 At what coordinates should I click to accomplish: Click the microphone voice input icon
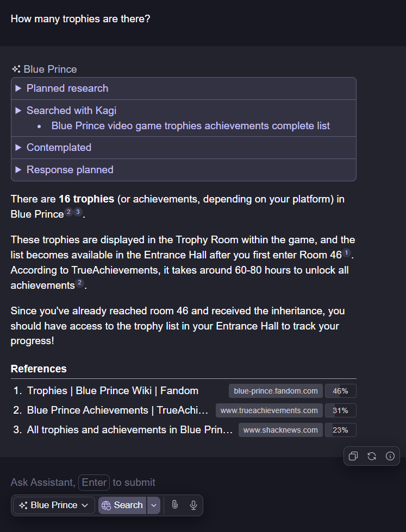(193, 505)
